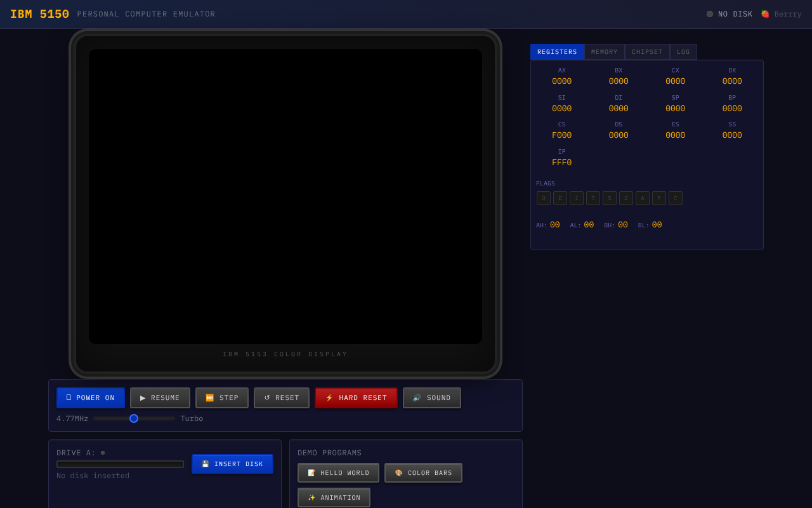Open the Memory tab
Viewport: 812px width, 508px height.
(x=605, y=52)
